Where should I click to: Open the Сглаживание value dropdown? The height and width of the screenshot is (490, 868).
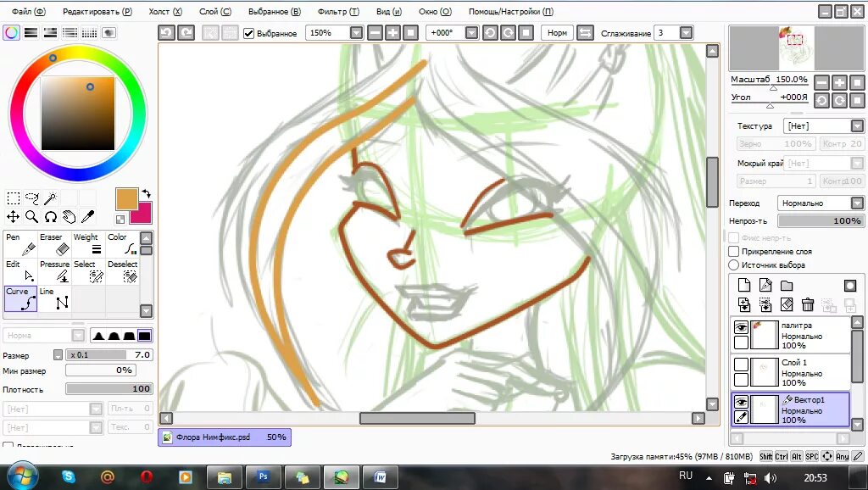point(685,33)
